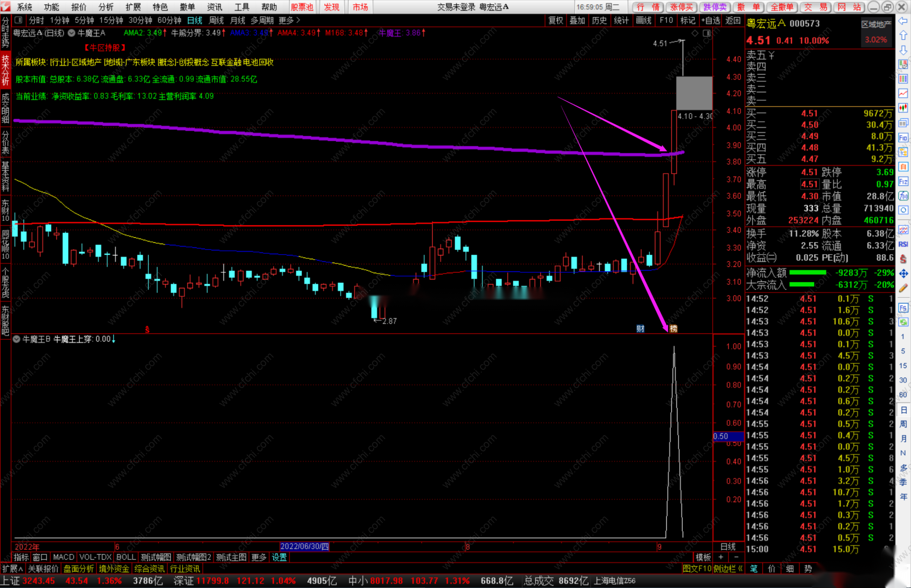Screen dimensions: 911x588
Task: Select the candlestick chart sidebar icon
Action: pos(903,108)
